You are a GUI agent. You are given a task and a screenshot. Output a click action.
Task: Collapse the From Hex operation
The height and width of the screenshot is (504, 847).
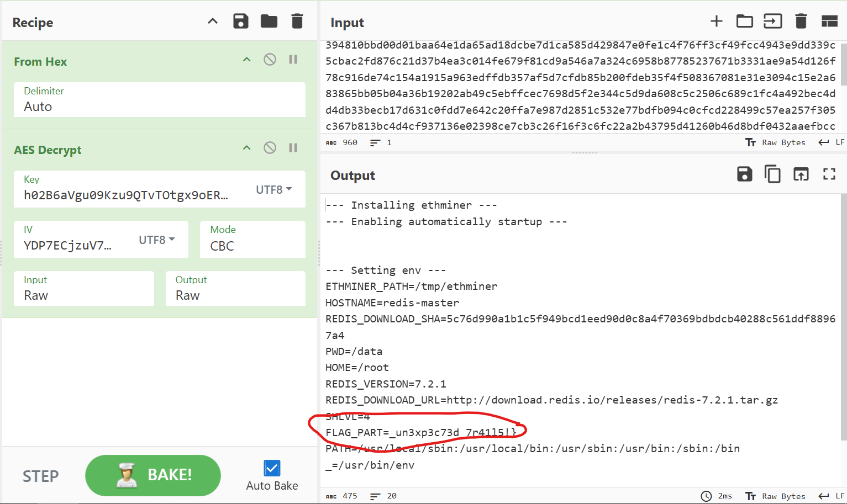tap(247, 60)
